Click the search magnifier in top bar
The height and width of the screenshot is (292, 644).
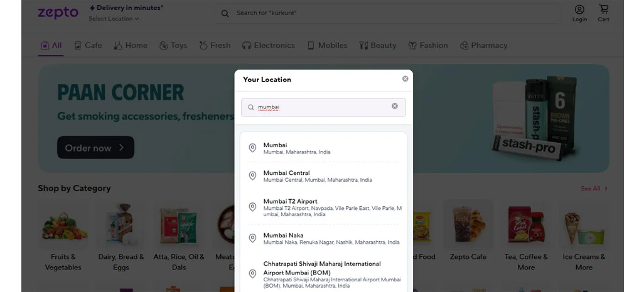(225, 14)
